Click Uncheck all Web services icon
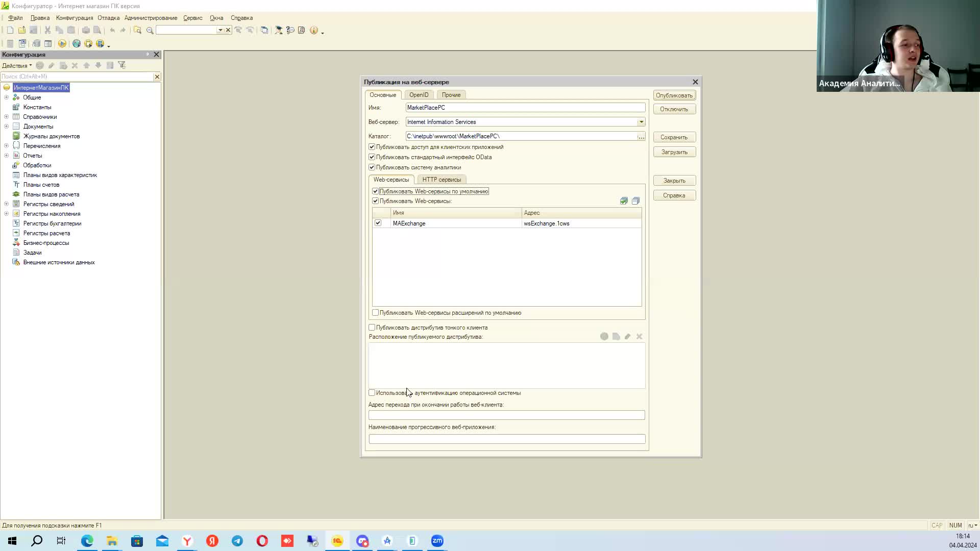The height and width of the screenshot is (551, 980). coord(635,201)
